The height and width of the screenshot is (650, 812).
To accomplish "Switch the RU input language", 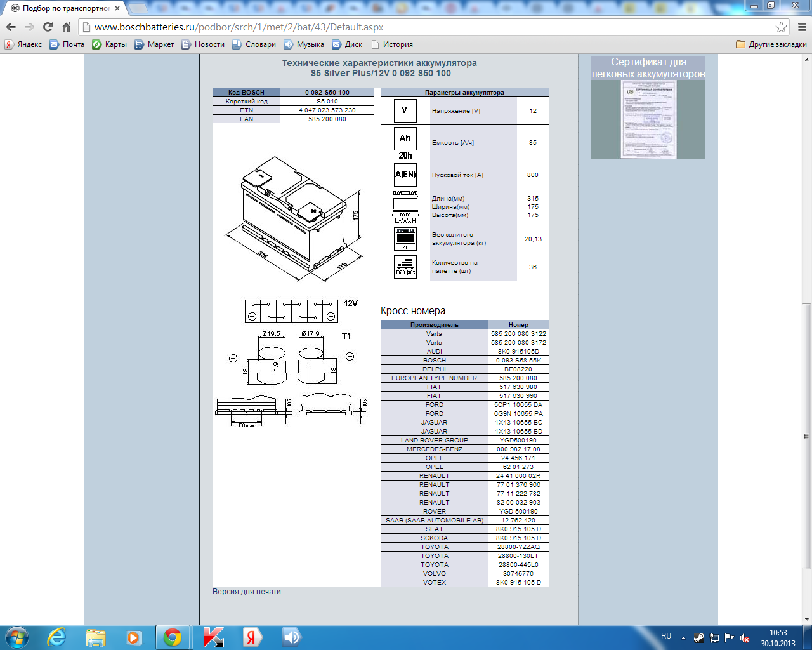I will coord(666,636).
